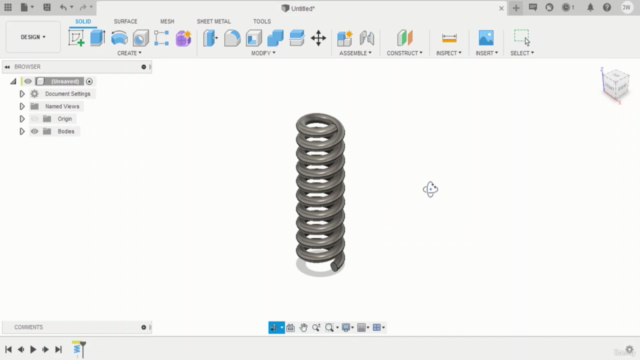Open the CONSTRUCT dropdown menu

click(404, 53)
